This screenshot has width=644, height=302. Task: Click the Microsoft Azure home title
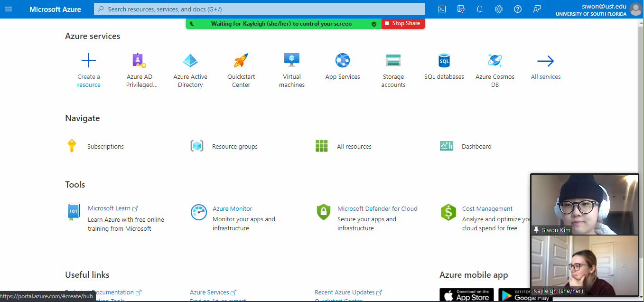(x=55, y=9)
